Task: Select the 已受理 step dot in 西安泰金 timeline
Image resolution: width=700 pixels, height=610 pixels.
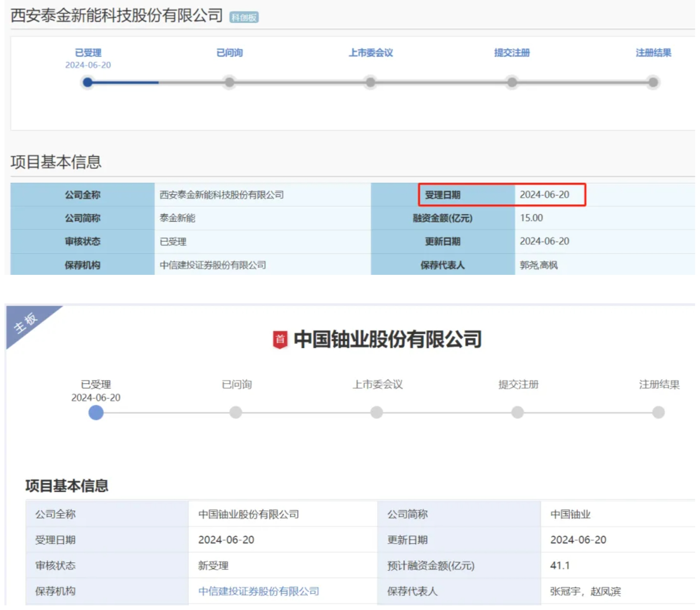Action: click(87, 82)
